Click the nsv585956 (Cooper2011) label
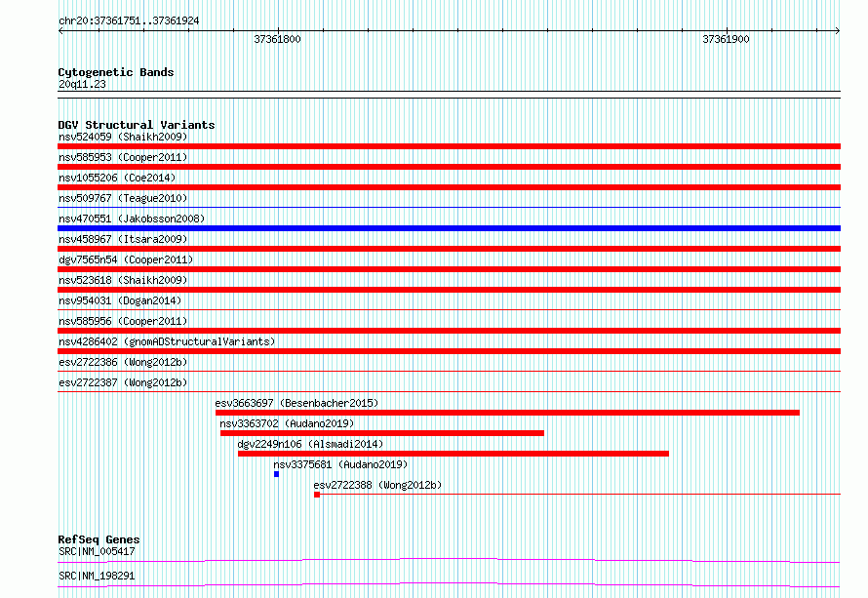The width and height of the screenshot is (868, 598). click(123, 321)
